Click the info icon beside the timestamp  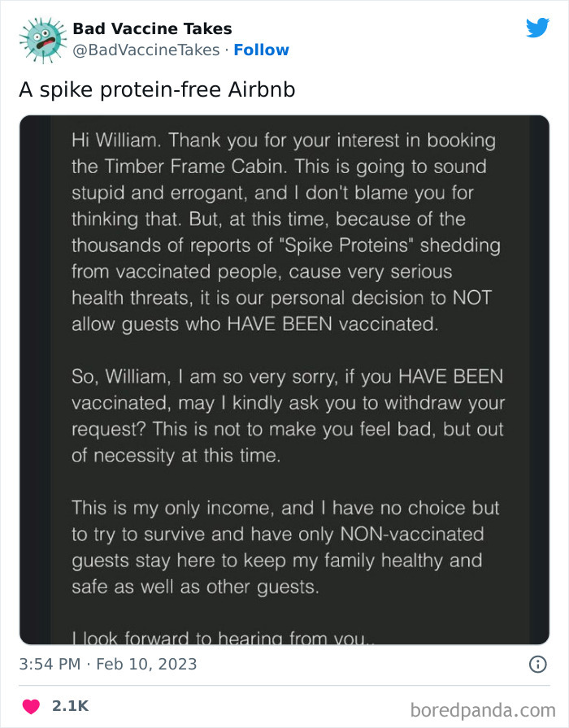(540, 665)
